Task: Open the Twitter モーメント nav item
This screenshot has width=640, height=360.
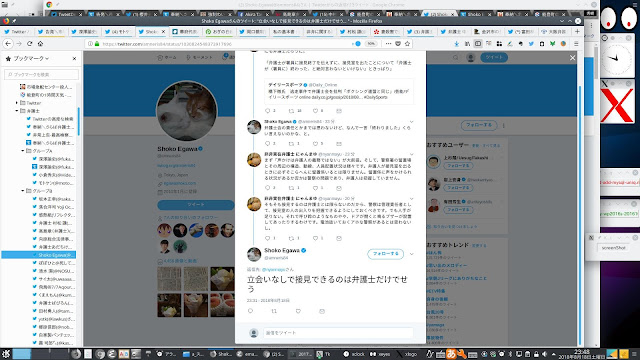Action: coord(199,58)
